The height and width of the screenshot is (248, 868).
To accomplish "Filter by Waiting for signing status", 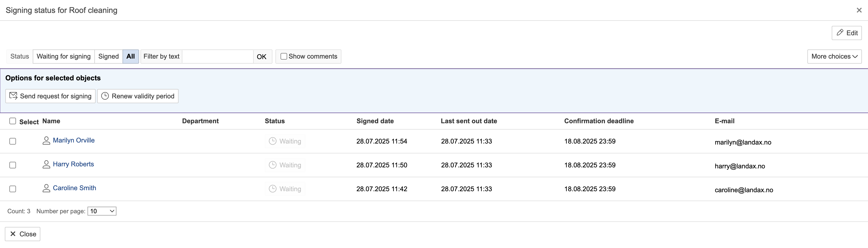I will coord(63,56).
